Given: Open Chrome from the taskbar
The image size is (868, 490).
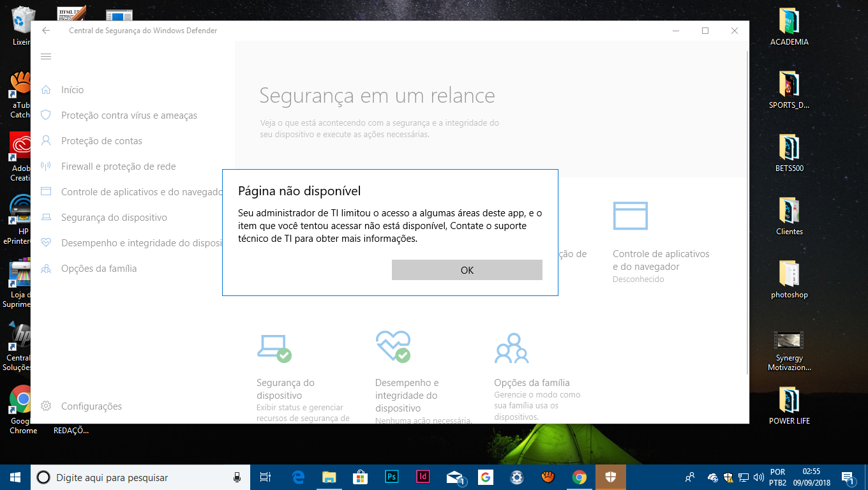Looking at the screenshot, I should [580, 477].
